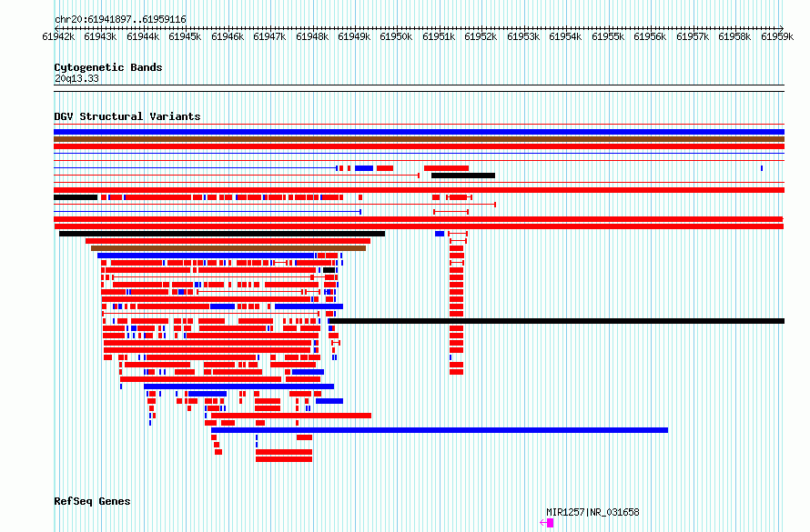Click ruler position 61943k

pyautogui.click(x=100, y=36)
